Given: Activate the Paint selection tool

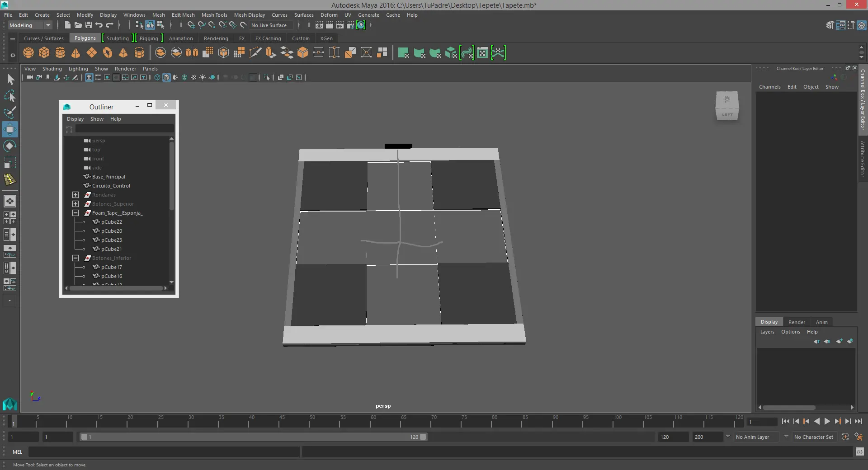Looking at the screenshot, I should (x=9, y=113).
